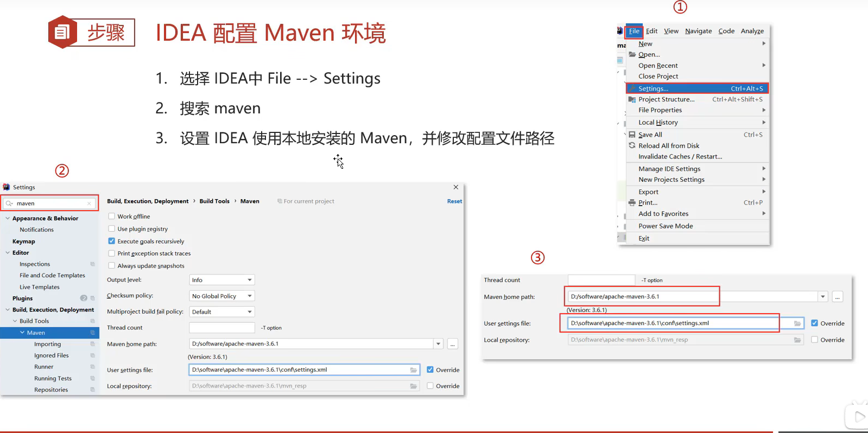Image resolution: width=868 pixels, height=433 pixels.
Task: Select Running Tests under Maven
Action: click(x=53, y=379)
